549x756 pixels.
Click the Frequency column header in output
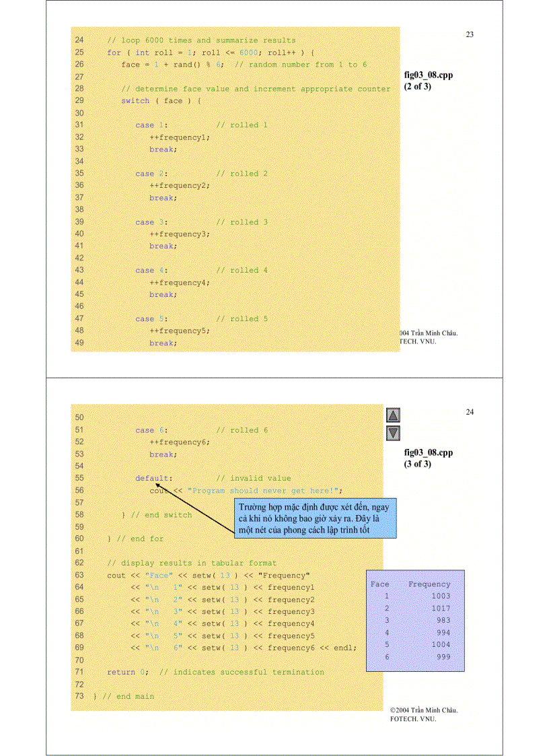click(x=429, y=584)
